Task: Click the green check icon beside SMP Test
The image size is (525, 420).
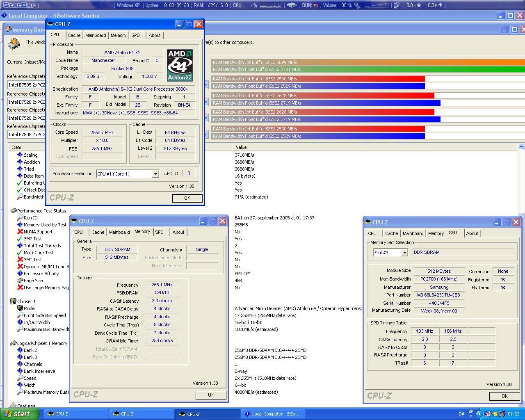Action: (20, 239)
